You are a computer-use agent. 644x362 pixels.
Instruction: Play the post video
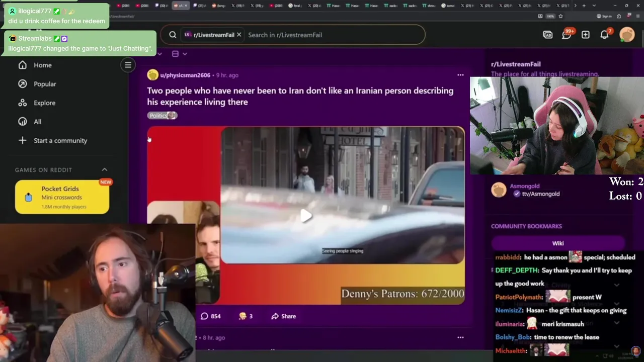click(306, 216)
